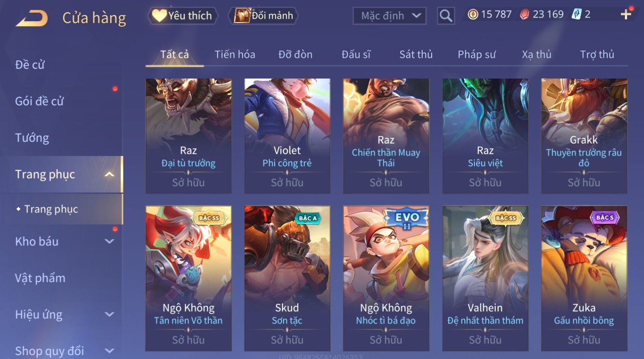This screenshot has width=644, height=359.
Task: Click the gold coin balance icon
Action: [x=473, y=15]
